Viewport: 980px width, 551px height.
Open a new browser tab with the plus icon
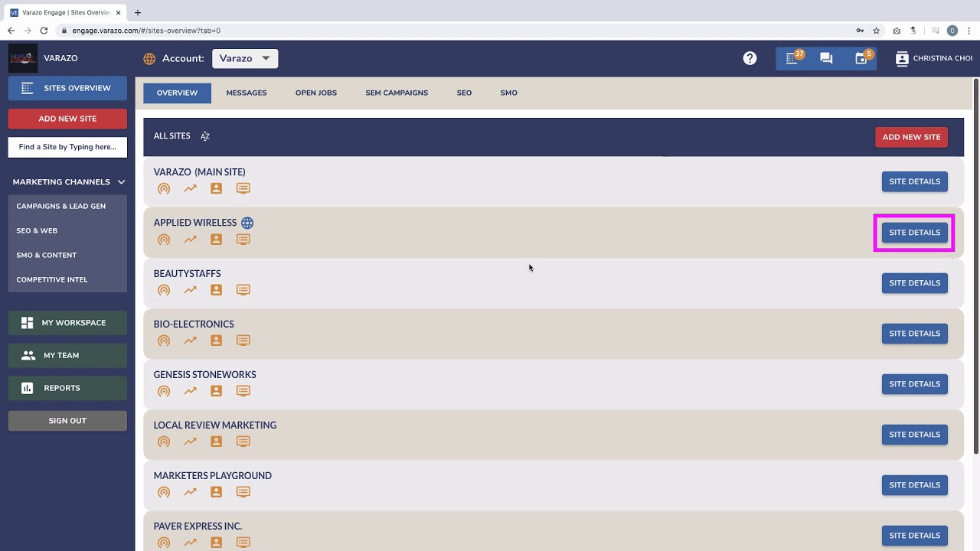coord(138,12)
